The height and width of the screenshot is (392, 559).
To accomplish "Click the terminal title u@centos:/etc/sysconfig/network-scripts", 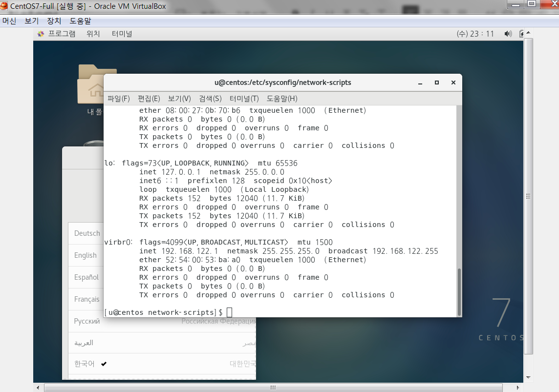I will [x=283, y=83].
